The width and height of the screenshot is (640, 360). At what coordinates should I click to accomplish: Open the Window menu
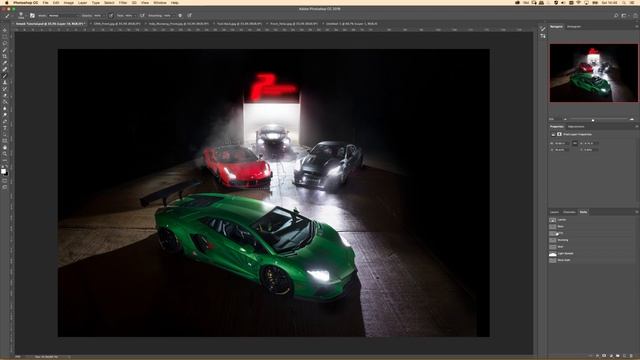[160, 2]
